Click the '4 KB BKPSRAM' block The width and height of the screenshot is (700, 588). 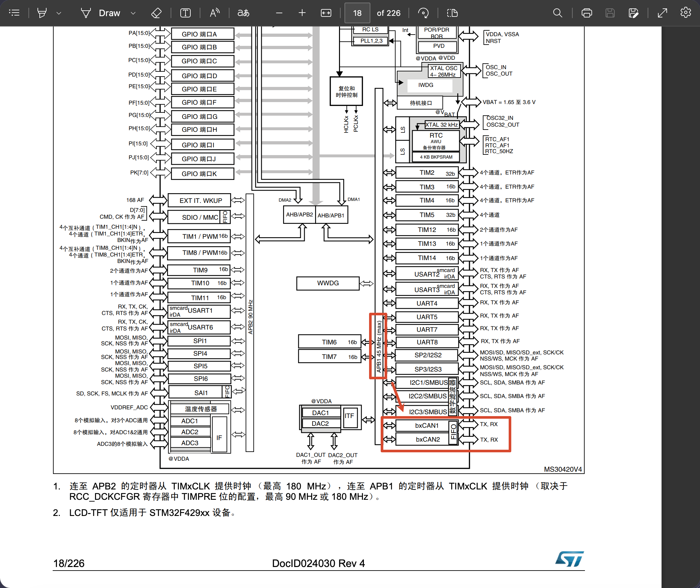pyautogui.click(x=436, y=157)
